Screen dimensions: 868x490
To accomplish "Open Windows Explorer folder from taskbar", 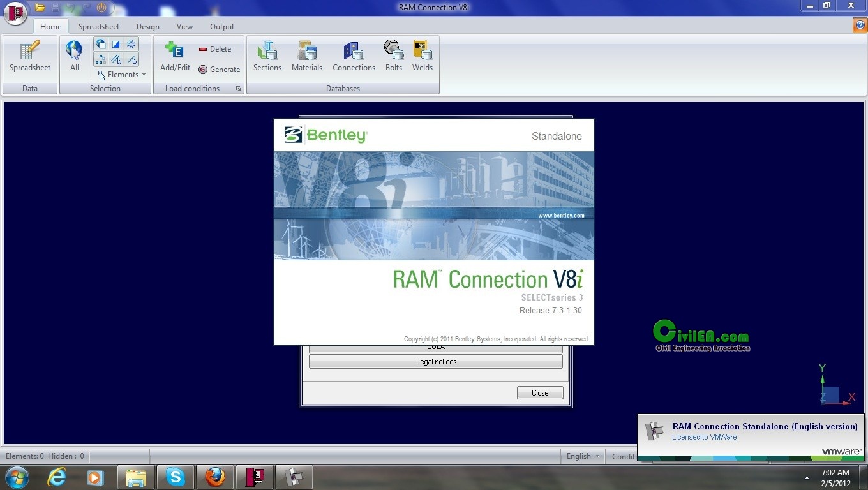I will click(x=136, y=477).
